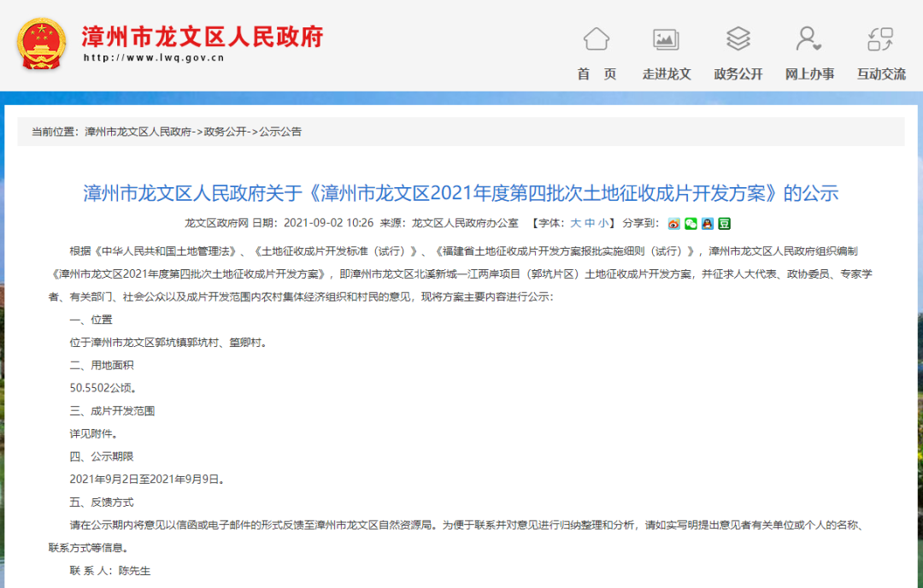Viewport: 923px width, 588px height.
Task: Set font size to medium (中)
Action: coord(590,223)
